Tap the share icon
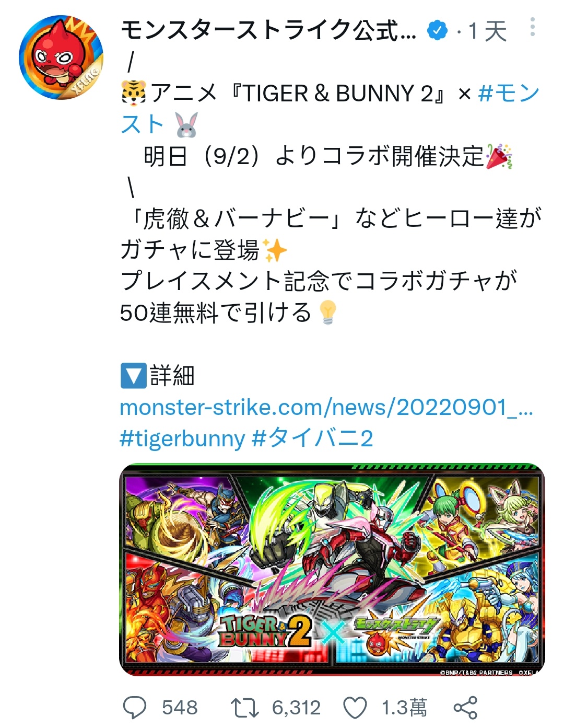This screenshot has height=728, width=564. coord(465,708)
